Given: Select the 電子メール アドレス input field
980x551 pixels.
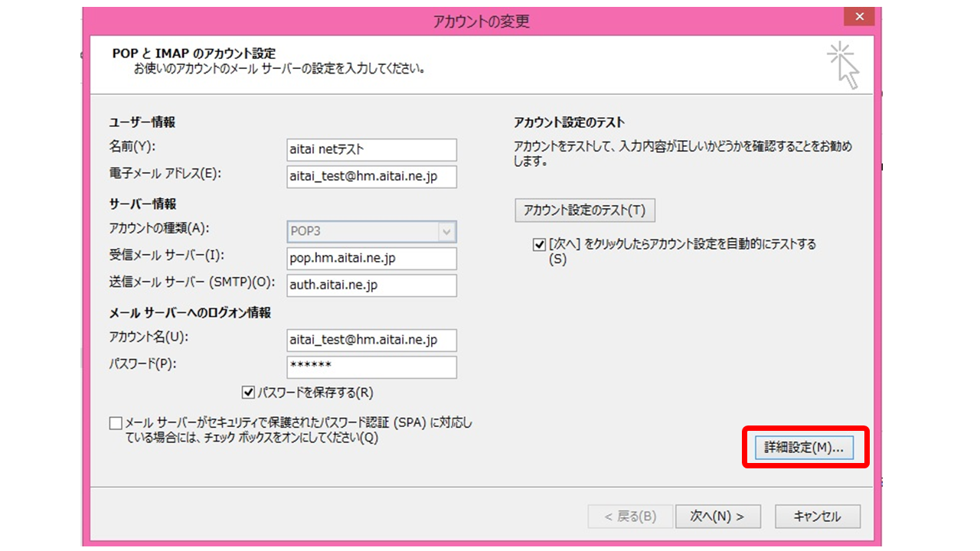Looking at the screenshot, I should pos(371,176).
